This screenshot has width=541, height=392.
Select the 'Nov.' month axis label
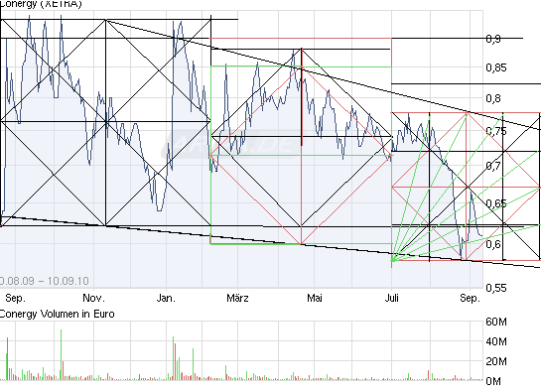[x=94, y=298]
